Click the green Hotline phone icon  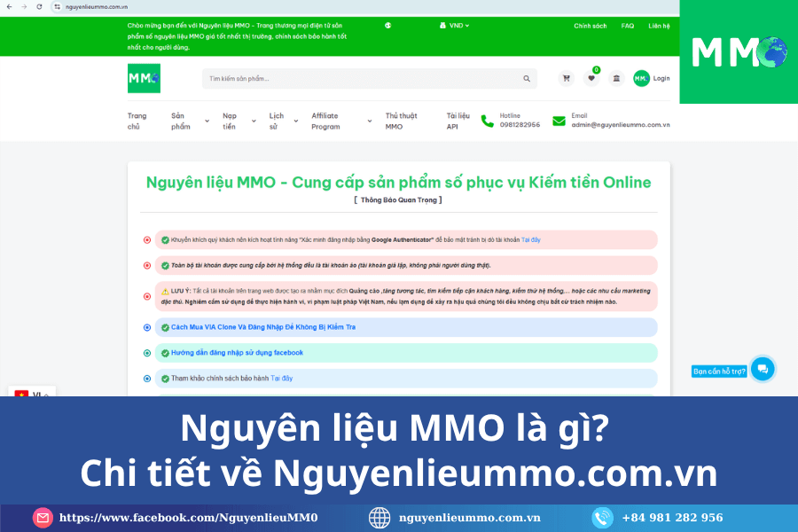click(488, 121)
